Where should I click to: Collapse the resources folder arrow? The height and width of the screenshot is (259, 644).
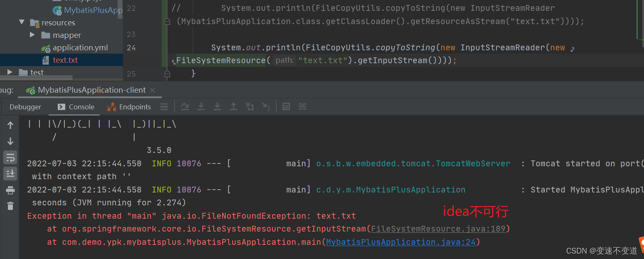[x=22, y=22]
